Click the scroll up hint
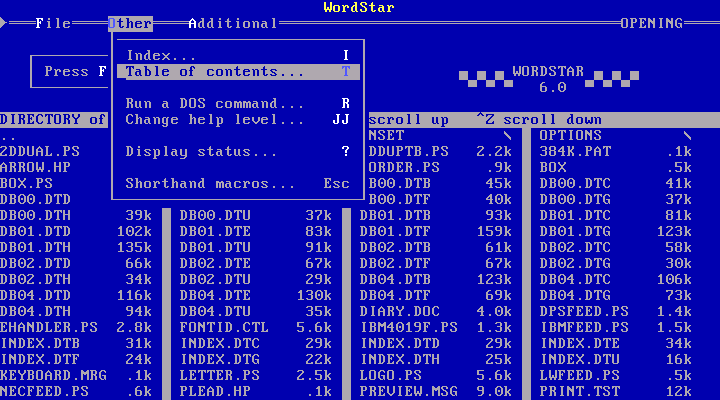 click(409, 119)
